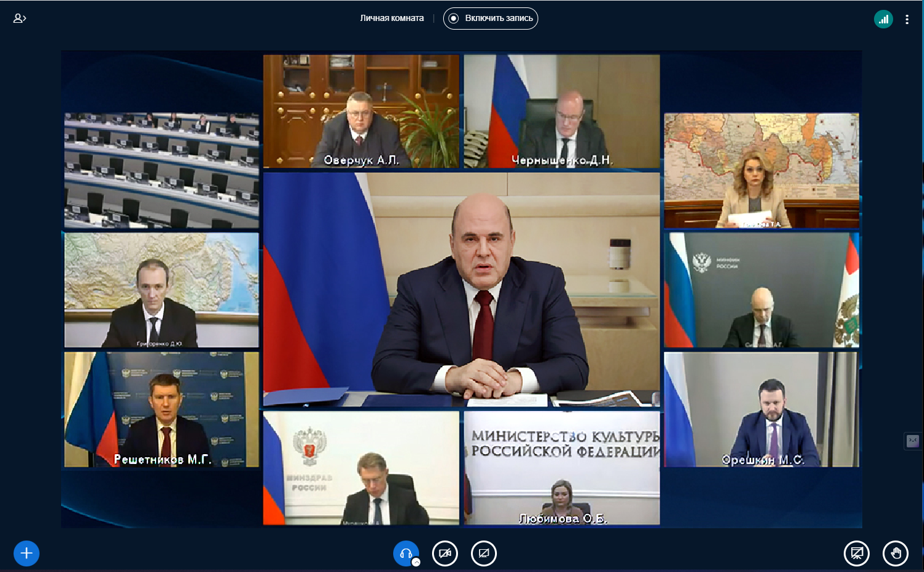
Task: Click the signal strength bars indicator
Action: (x=883, y=19)
